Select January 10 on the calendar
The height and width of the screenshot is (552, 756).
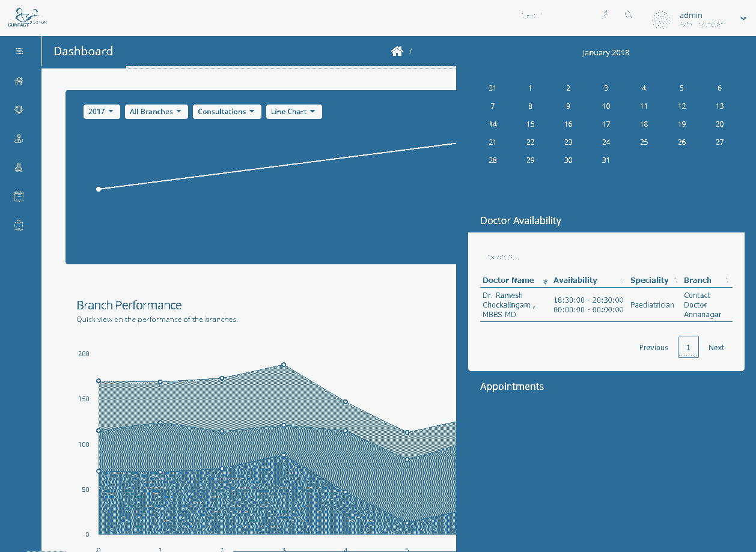[606, 106]
